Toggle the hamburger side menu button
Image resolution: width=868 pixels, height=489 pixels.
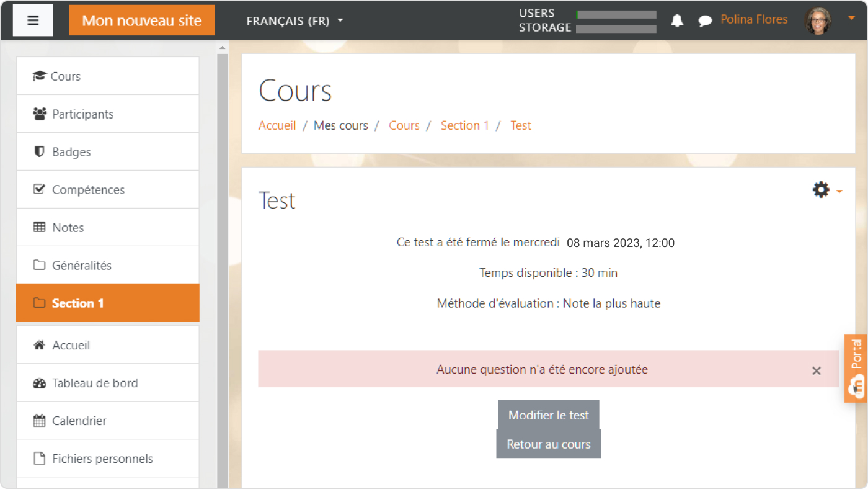[x=33, y=20]
